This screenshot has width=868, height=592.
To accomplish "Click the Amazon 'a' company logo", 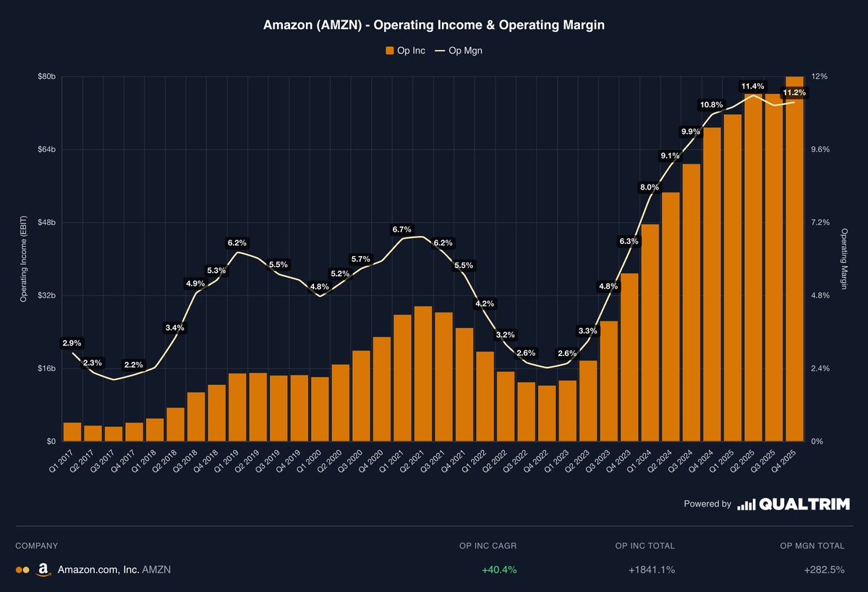I will [43, 570].
